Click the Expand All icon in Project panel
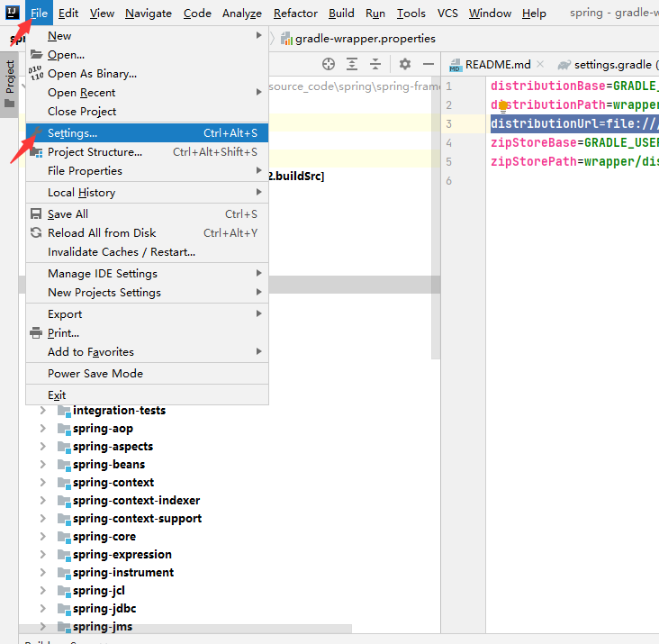659x644 pixels. pos(352,64)
